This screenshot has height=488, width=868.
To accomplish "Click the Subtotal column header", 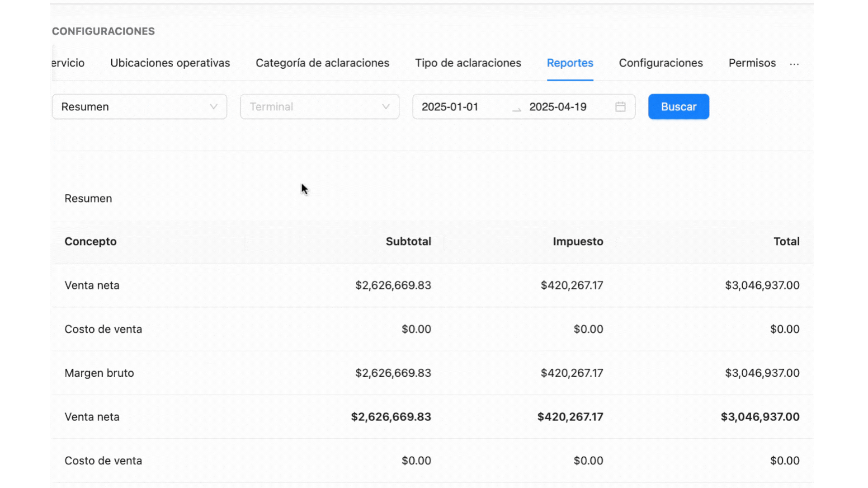I will [x=408, y=241].
